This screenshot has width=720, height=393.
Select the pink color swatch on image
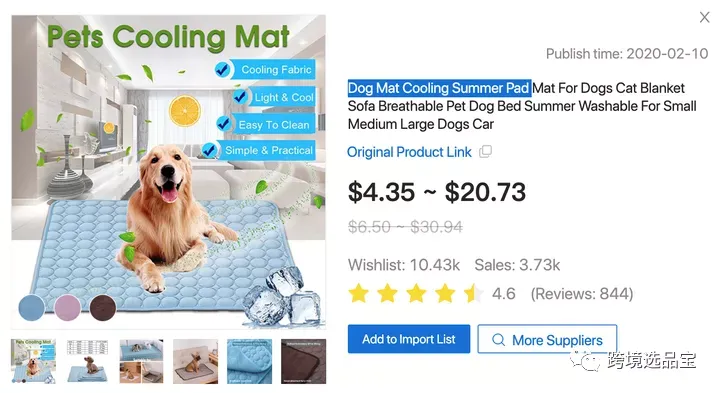click(x=68, y=307)
